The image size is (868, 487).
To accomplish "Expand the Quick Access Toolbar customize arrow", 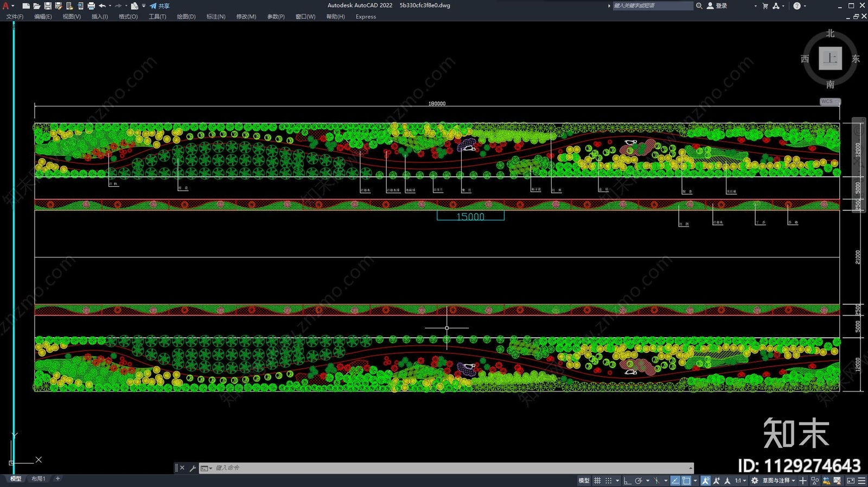I will [x=144, y=6].
